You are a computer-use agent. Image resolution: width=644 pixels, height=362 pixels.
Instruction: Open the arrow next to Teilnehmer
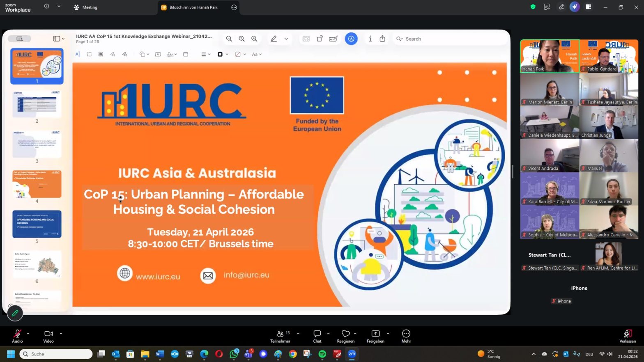298,333
